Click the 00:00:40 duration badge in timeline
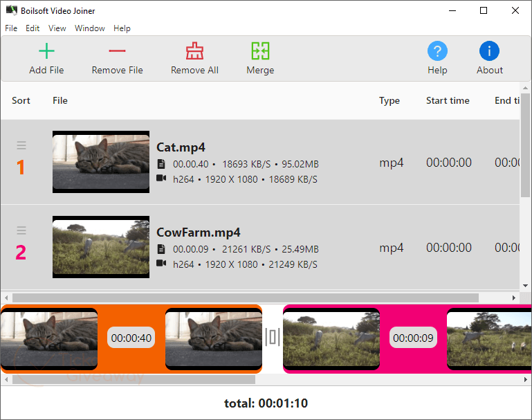Viewport: 532px width, 420px height. (x=131, y=338)
